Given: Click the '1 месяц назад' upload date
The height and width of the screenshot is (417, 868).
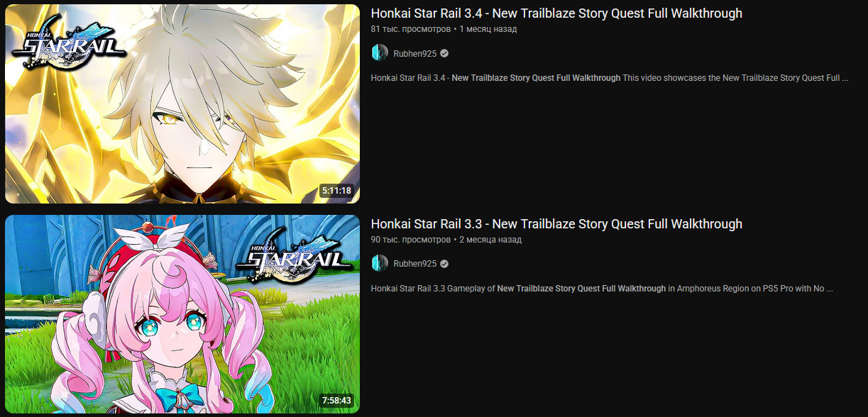Looking at the screenshot, I should (x=488, y=29).
